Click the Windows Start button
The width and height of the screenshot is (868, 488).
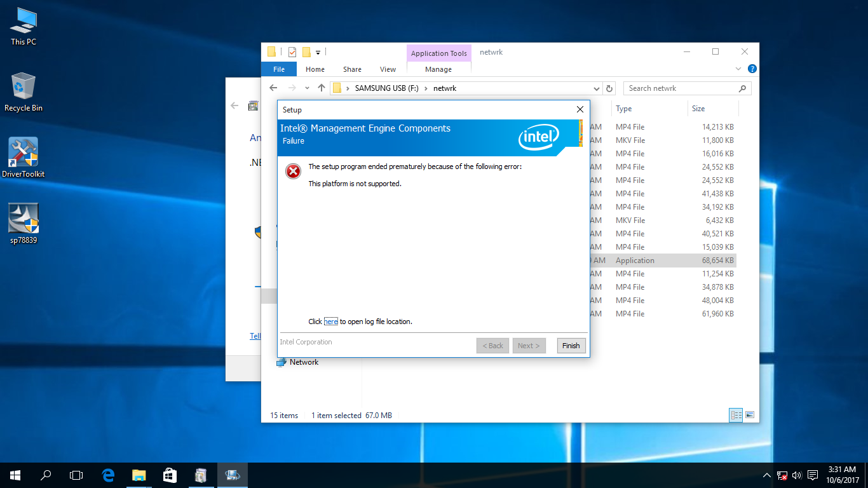pos(15,475)
